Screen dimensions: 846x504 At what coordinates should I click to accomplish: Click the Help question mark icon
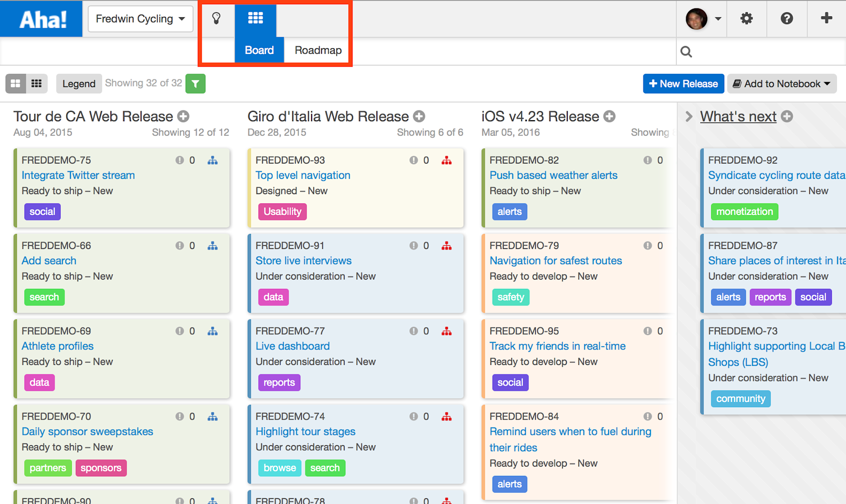click(786, 18)
